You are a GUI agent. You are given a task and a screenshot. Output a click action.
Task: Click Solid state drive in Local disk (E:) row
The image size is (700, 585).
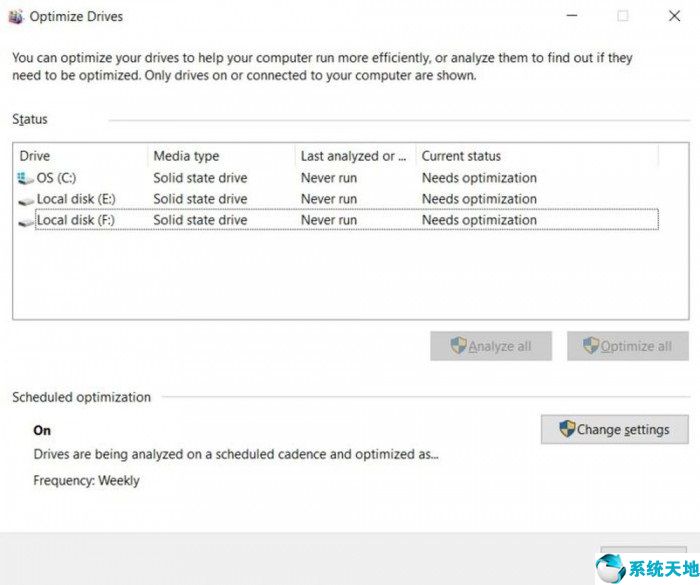coord(200,199)
